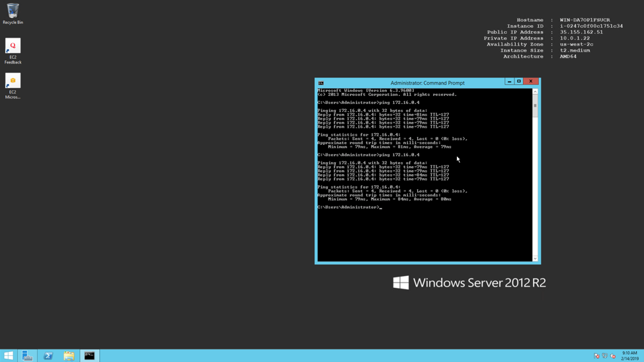This screenshot has width=644, height=362.
Task: Open the taskbar clock showing 9:10 AM
Action: [629, 356]
